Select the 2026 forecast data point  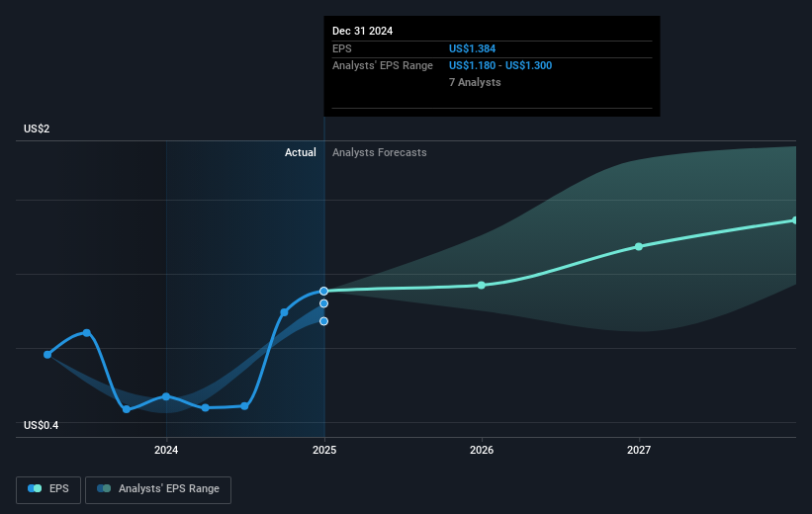click(x=481, y=286)
